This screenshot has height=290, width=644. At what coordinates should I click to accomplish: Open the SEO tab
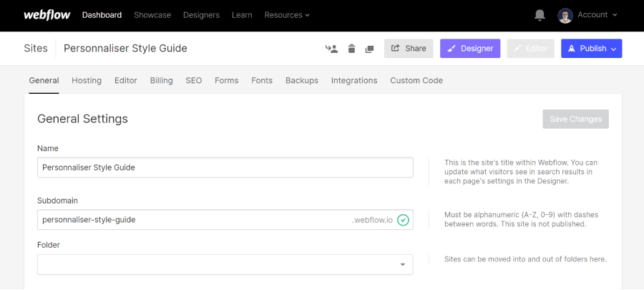[x=194, y=80]
